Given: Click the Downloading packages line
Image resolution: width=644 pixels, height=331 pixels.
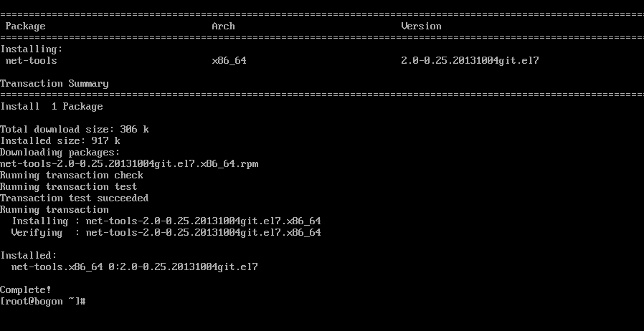Looking at the screenshot, I should point(60,153).
